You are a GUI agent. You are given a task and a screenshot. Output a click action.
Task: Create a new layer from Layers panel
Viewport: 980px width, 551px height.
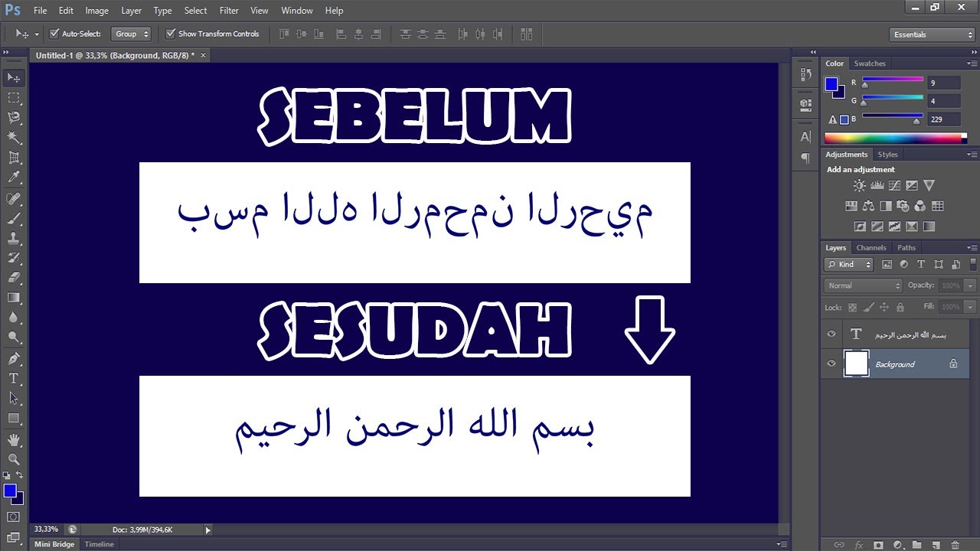[x=936, y=545]
